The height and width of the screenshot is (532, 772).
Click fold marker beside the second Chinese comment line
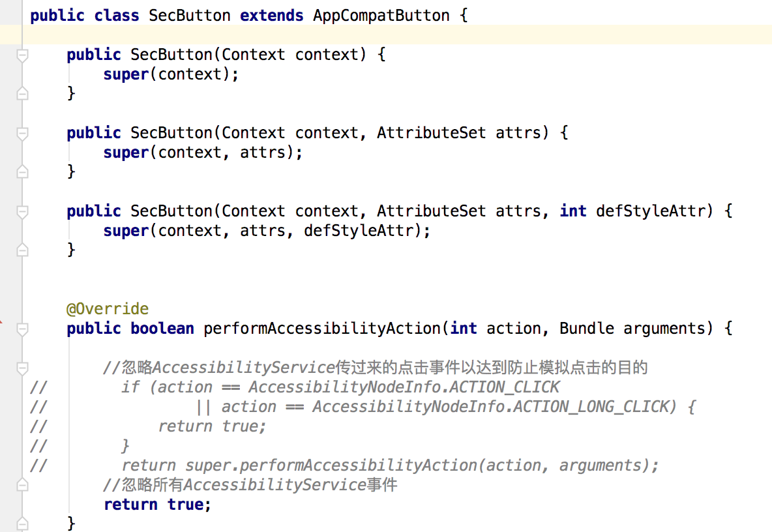[22, 485]
